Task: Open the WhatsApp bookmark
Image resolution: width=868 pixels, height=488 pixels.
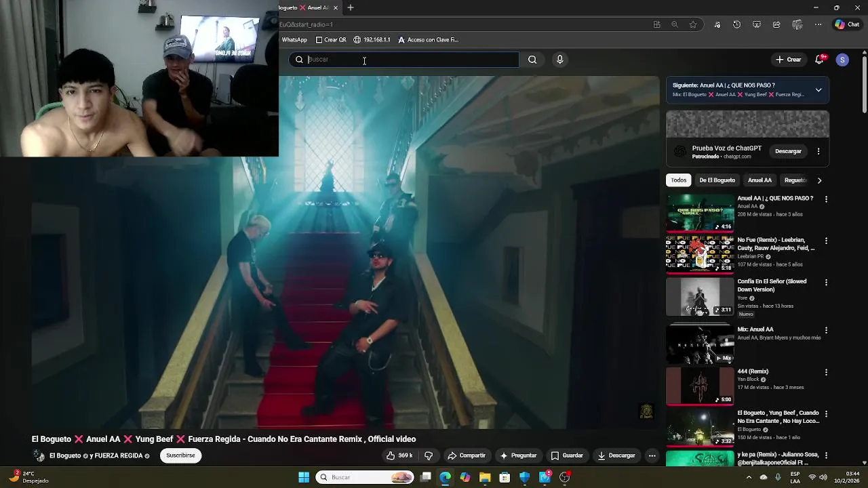Action: coord(294,40)
